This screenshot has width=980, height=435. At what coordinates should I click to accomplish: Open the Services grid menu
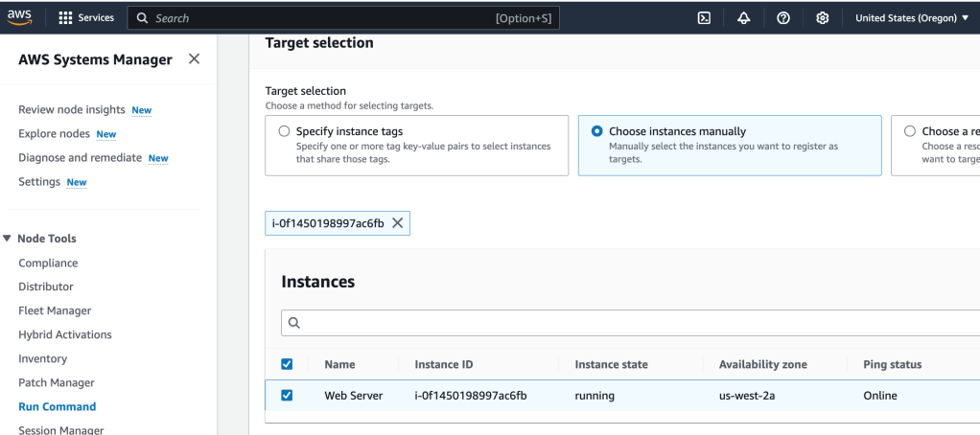(86, 17)
